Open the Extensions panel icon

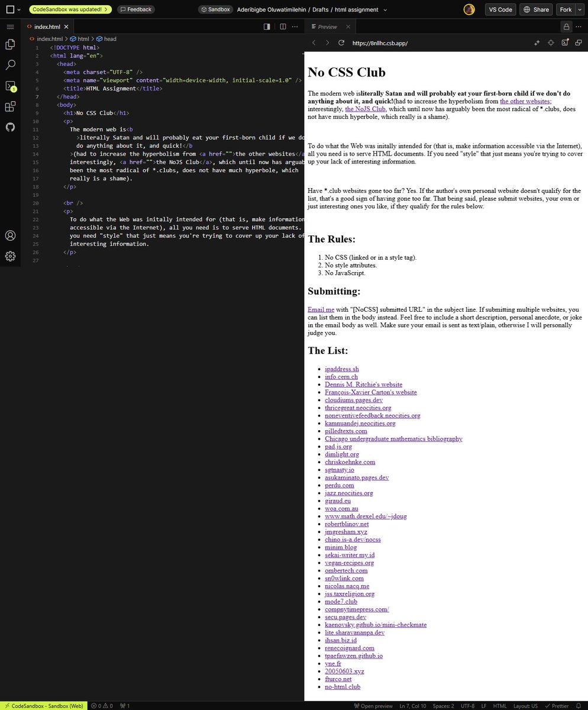click(10, 106)
